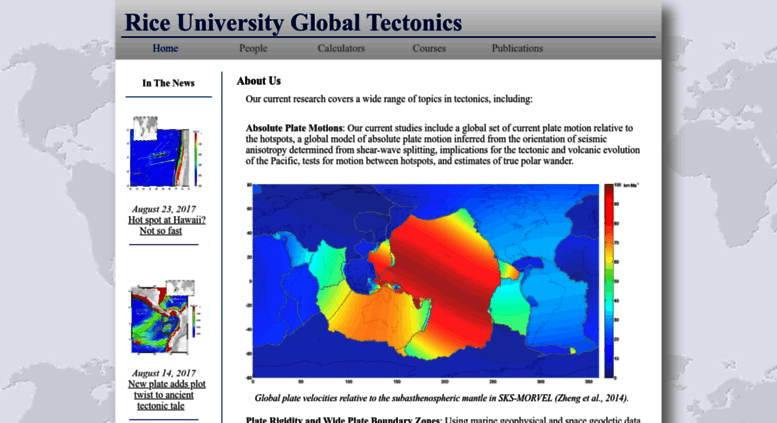
Task: Click 'Plate Rigidity and Wide Plate Boundary Zones' text
Action: point(342,420)
